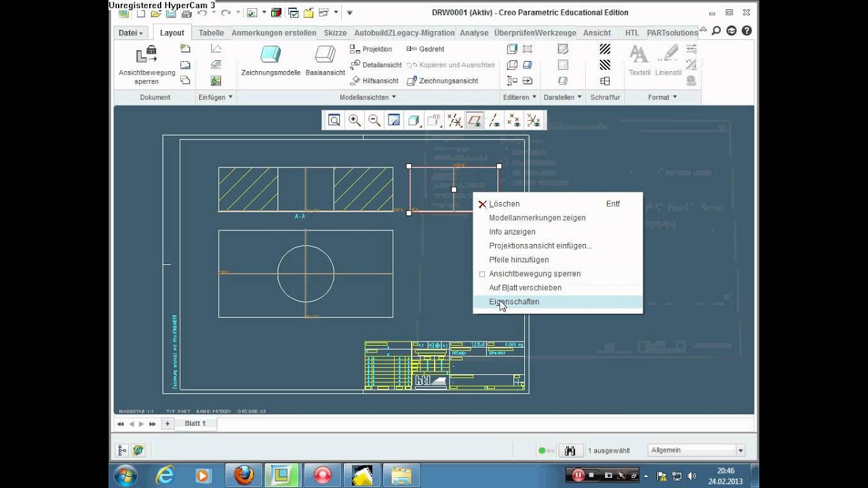Screen dimensions: 868x488
Task: Click the display style cube icon
Action: click(x=414, y=121)
